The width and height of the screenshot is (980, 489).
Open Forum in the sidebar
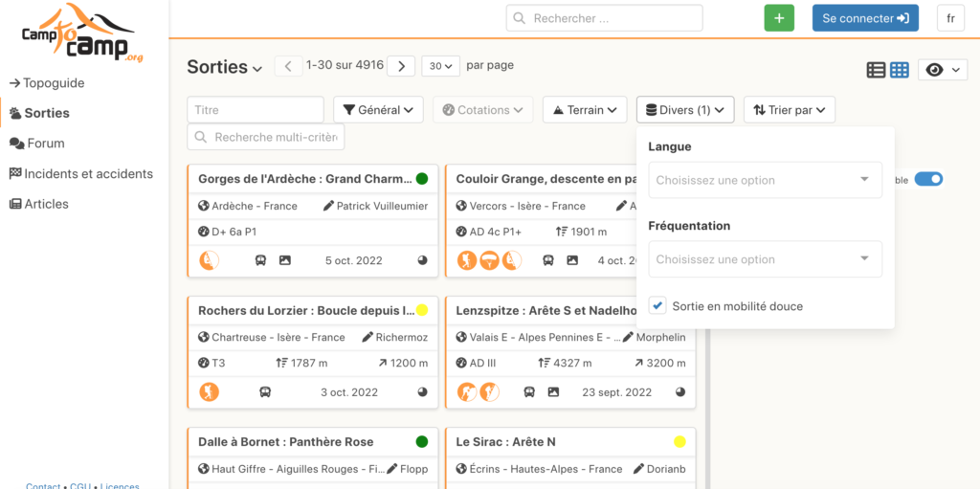37,144
